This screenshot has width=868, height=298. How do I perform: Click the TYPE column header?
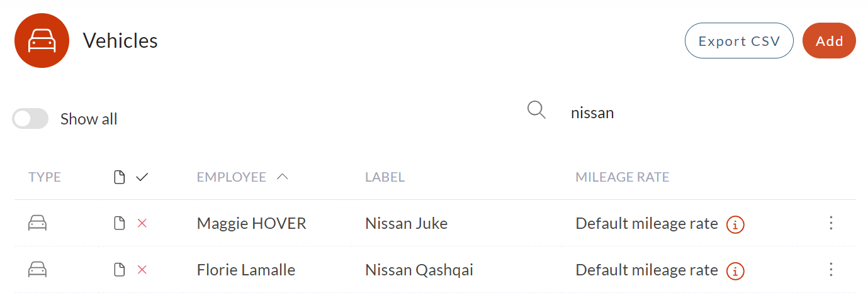(x=45, y=177)
